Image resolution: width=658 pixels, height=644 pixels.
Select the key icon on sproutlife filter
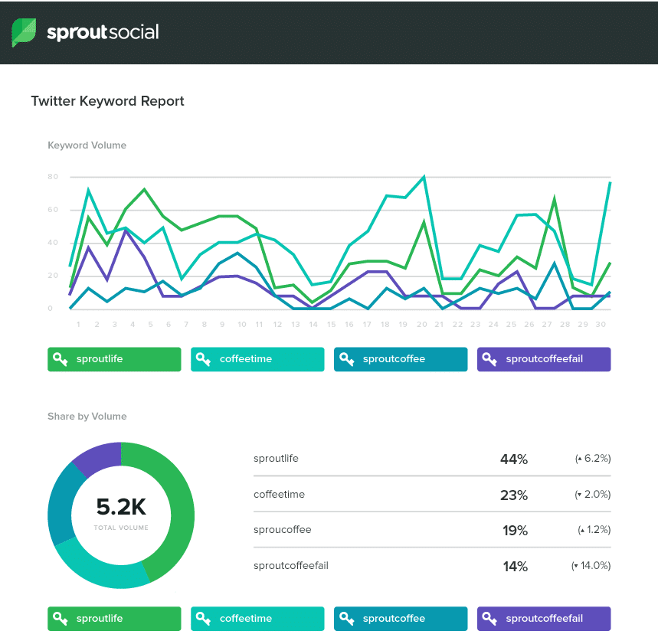click(x=61, y=359)
